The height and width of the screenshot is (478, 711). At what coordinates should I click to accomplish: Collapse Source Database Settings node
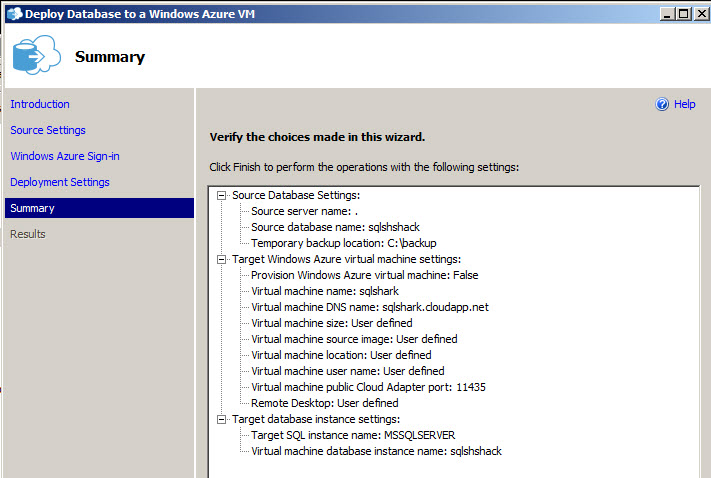click(221, 195)
